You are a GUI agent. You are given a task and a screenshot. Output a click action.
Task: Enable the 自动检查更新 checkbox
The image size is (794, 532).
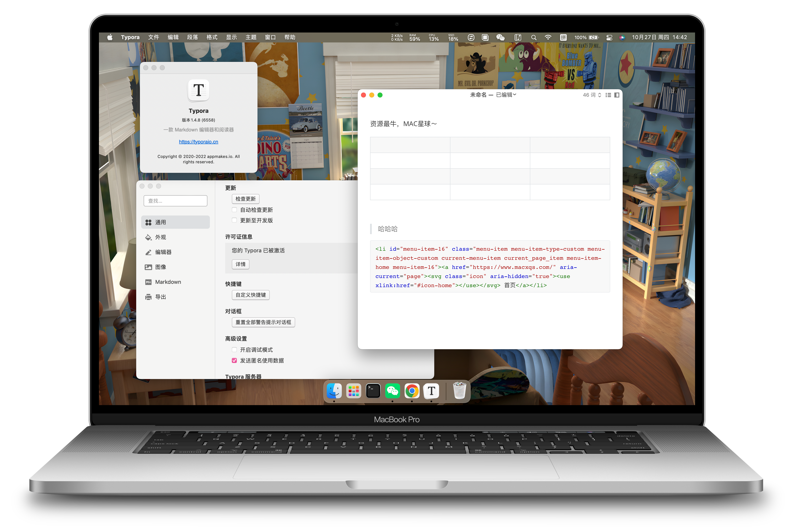pos(234,210)
